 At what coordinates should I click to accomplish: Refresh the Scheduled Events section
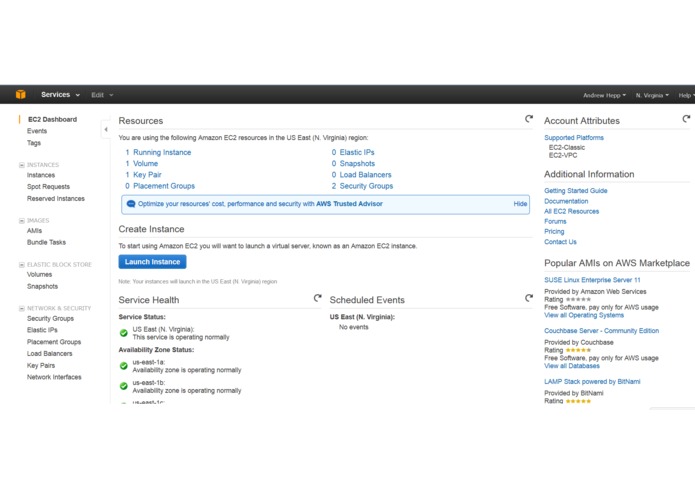click(529, 298)
